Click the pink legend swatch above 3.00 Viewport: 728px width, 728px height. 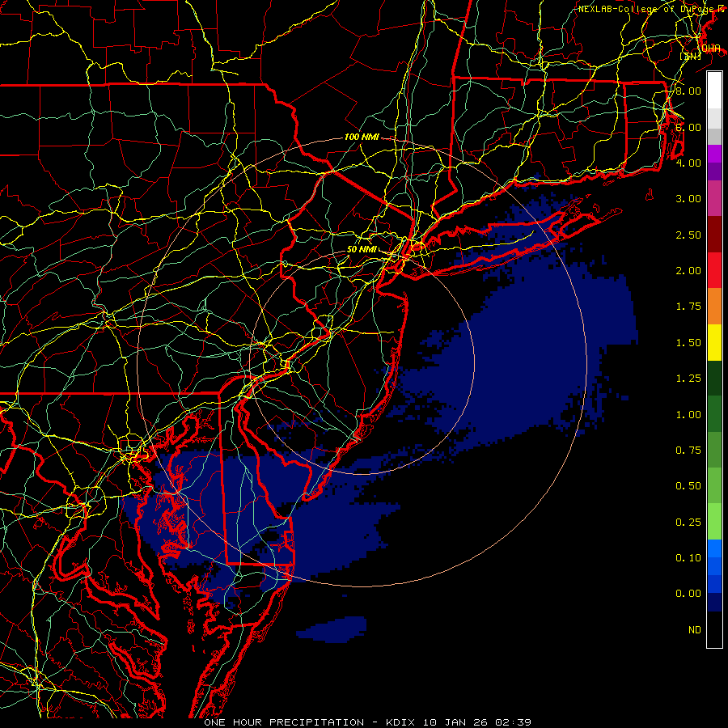coord(714,198)
